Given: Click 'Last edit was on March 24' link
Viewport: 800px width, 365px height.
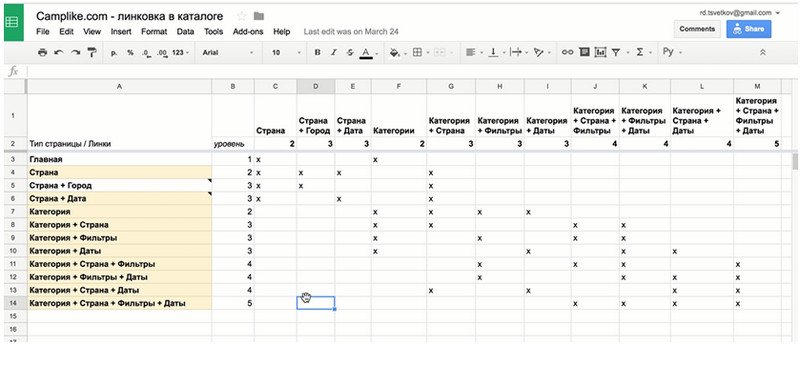Looking at the screenshot, I should click(351, 32).
